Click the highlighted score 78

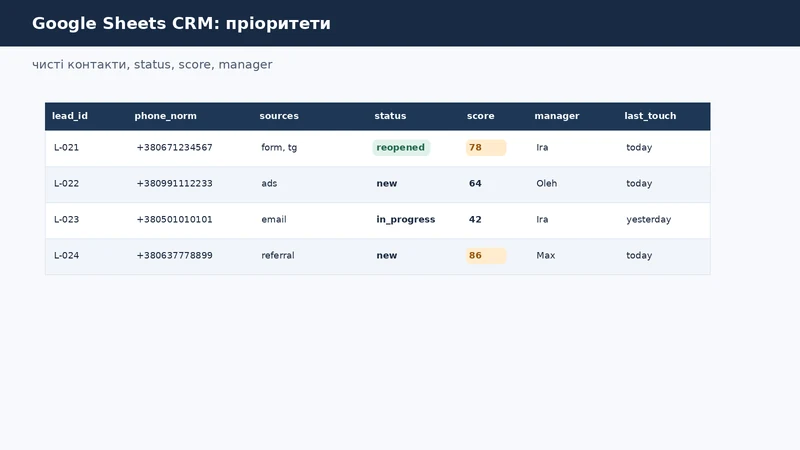[x=486, y=147]
